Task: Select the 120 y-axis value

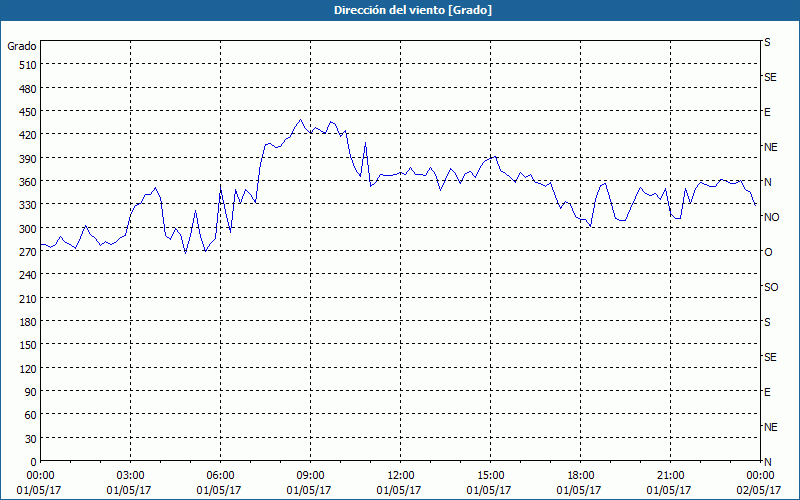Action: point(28,369)
